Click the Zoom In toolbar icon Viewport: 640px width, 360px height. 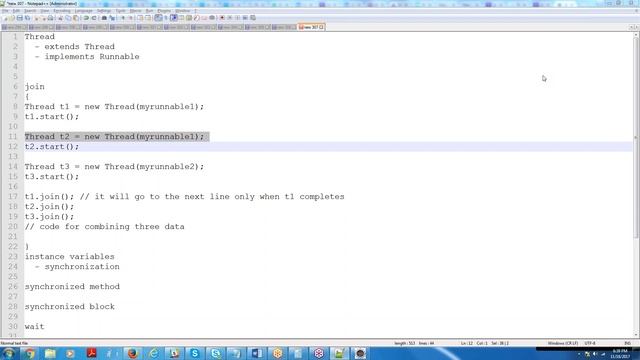(123, 18)
